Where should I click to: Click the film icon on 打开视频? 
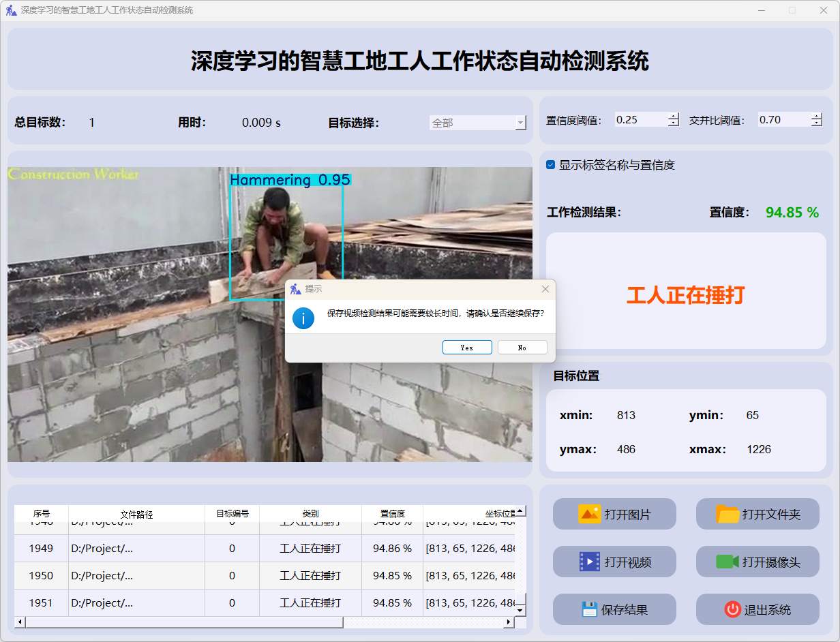(x=589, y=562)
